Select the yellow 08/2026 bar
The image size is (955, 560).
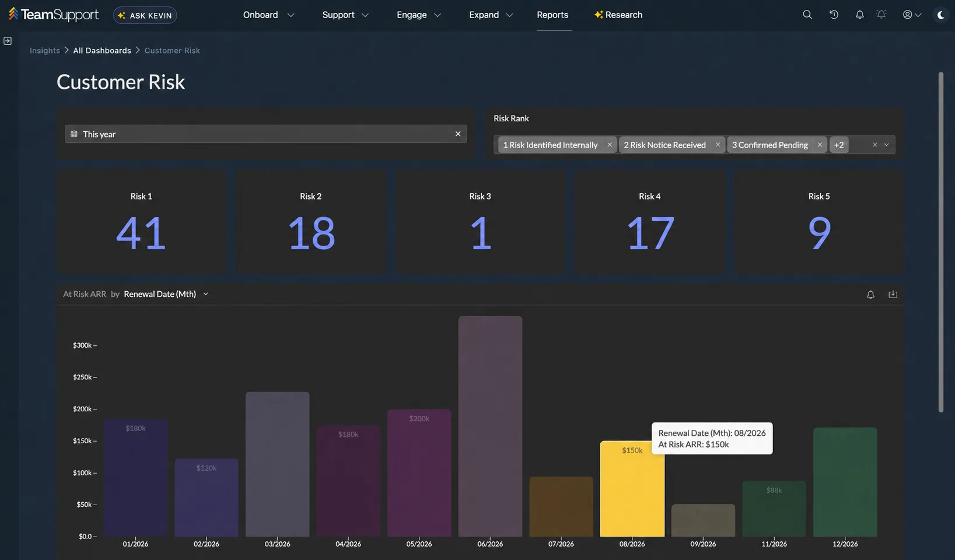(632, 489)
